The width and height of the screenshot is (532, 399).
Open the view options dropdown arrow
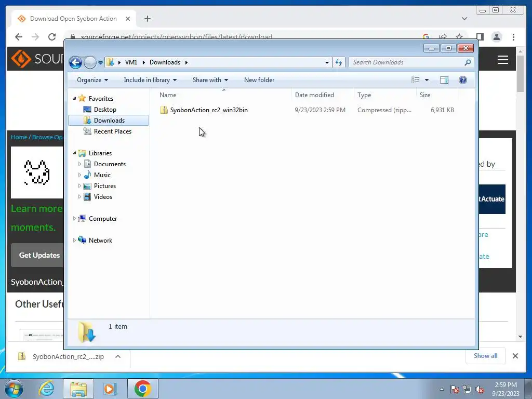point(427,80)
